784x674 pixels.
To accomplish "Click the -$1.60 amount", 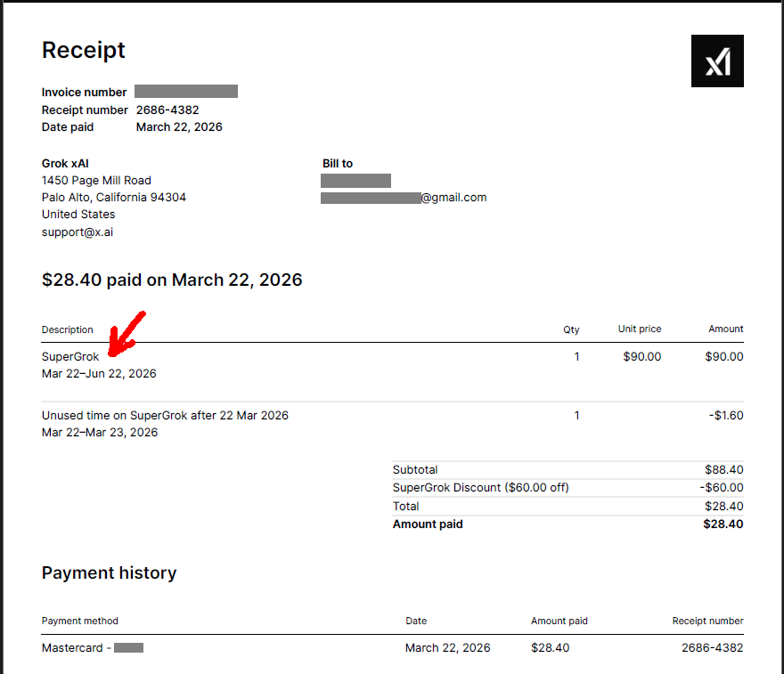I will click(x=726, y=416).
